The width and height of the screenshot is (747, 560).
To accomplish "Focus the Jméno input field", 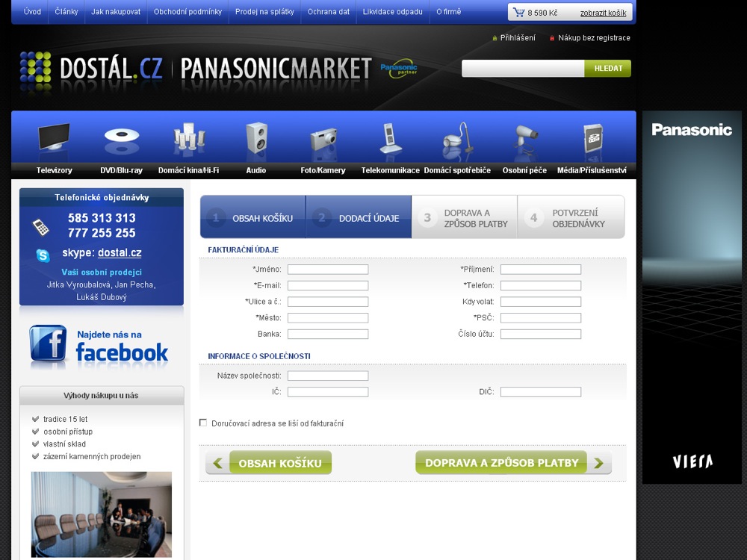I will tap(328, 270).
